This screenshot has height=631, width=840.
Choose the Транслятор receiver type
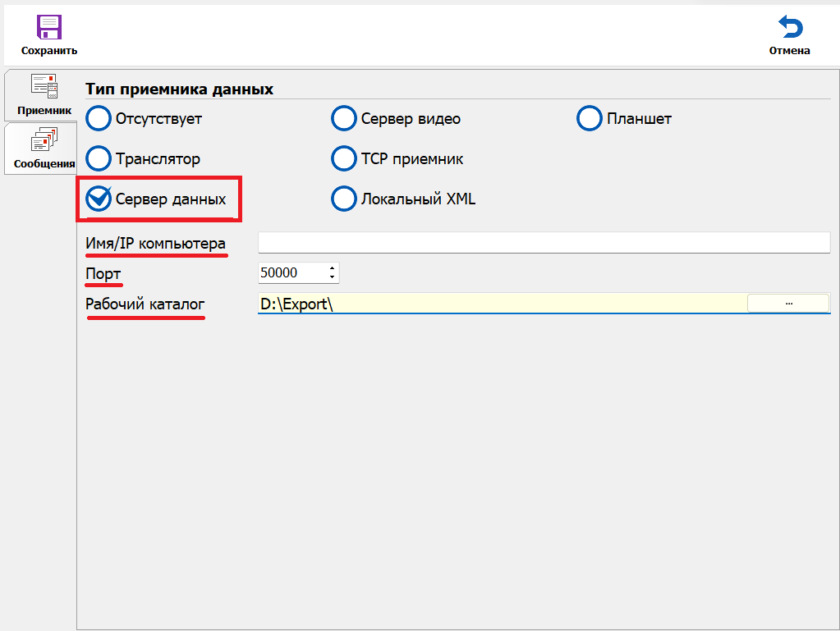point(99,159)
